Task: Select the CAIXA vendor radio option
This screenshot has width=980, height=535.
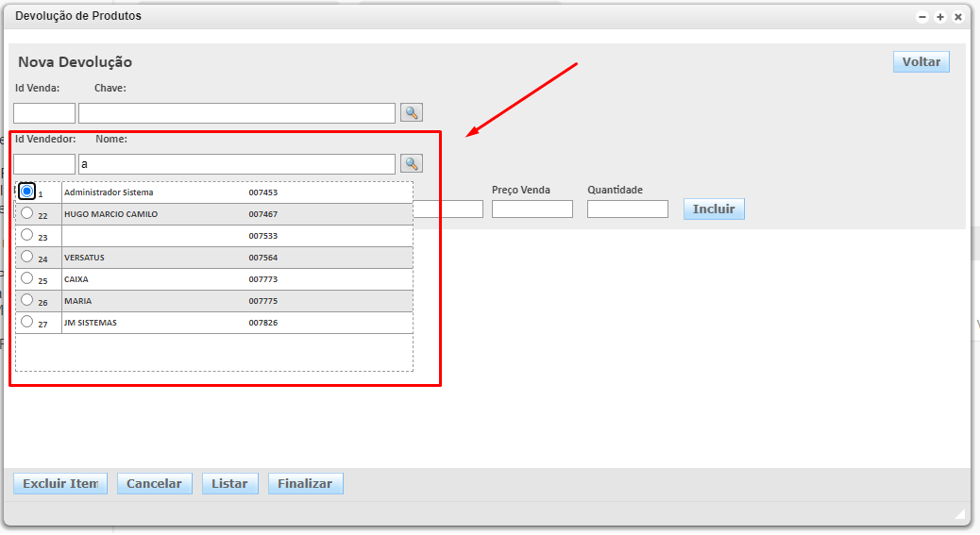Action: point(27,278)
